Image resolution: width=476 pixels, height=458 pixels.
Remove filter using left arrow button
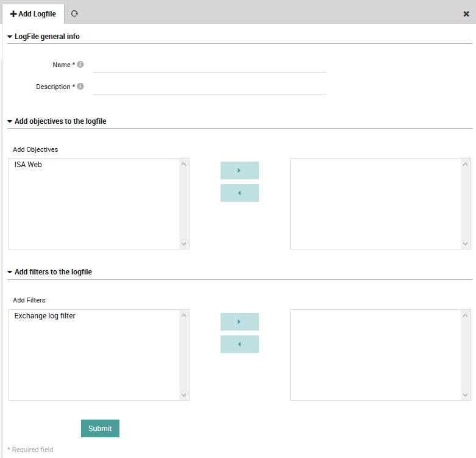240,344
